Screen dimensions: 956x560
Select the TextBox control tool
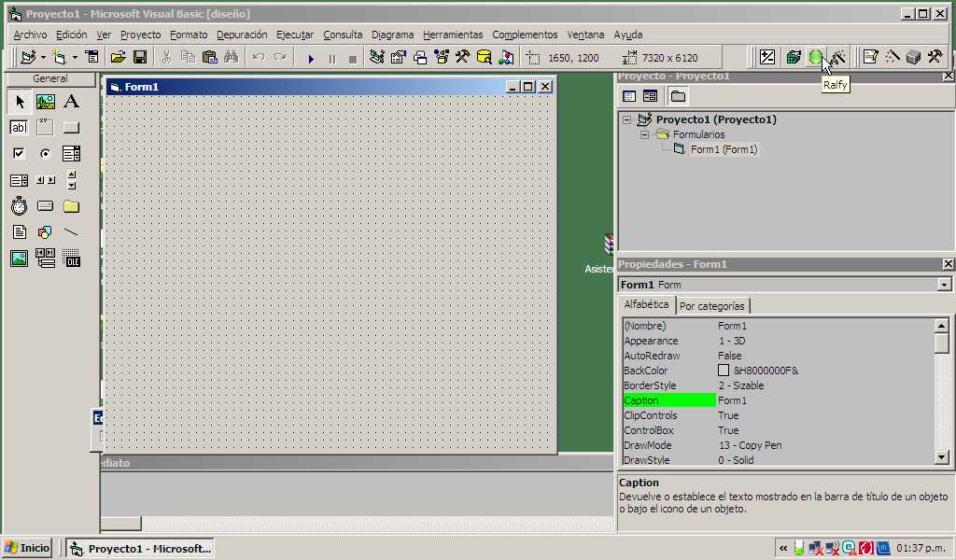pos(20,127)
